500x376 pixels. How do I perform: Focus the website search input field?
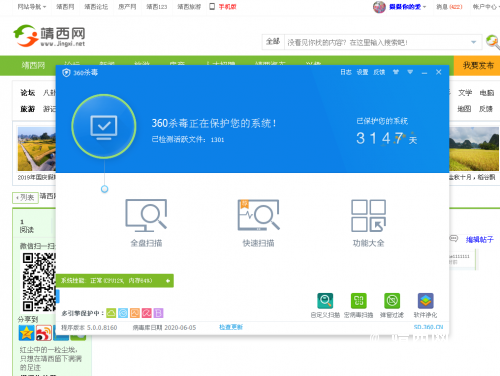[377, 42]
